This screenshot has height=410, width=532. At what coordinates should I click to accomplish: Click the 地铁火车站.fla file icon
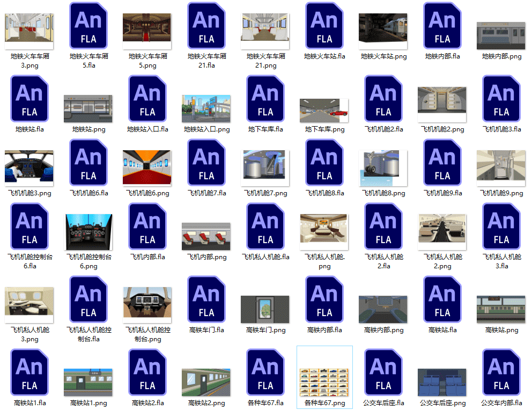[324, 26]
